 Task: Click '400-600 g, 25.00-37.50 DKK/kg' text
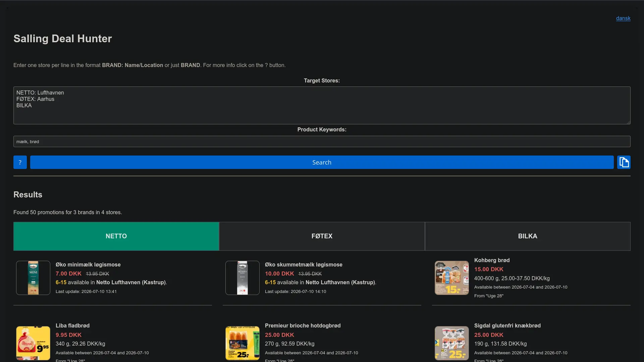pos(512,279)
